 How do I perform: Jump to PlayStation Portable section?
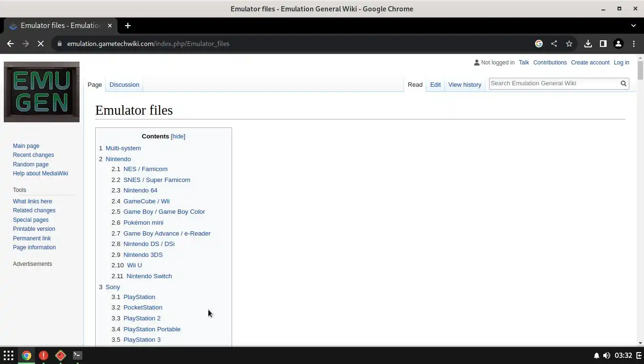(152, 329)
